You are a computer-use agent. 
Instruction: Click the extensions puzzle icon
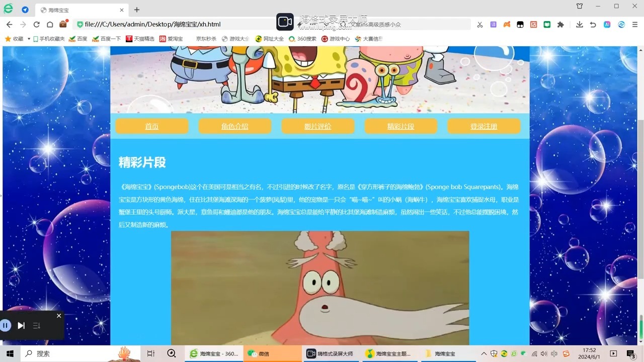tap(561, 24)
